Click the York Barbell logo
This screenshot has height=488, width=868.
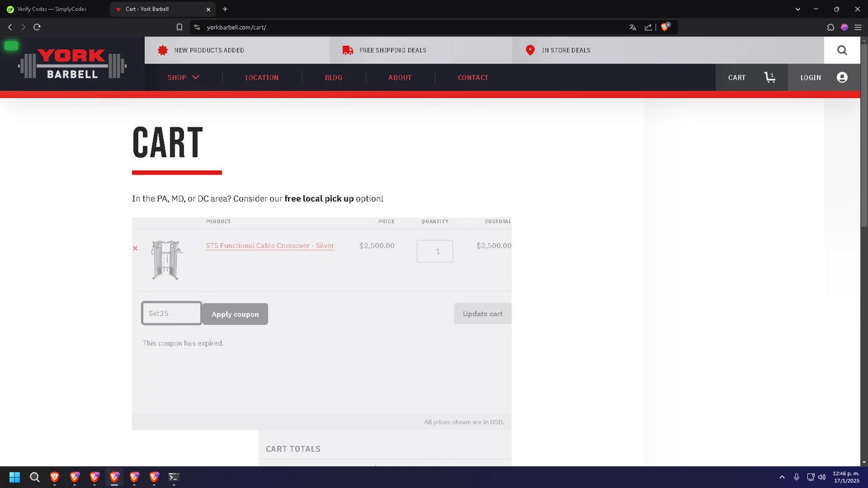coord(72,64)
